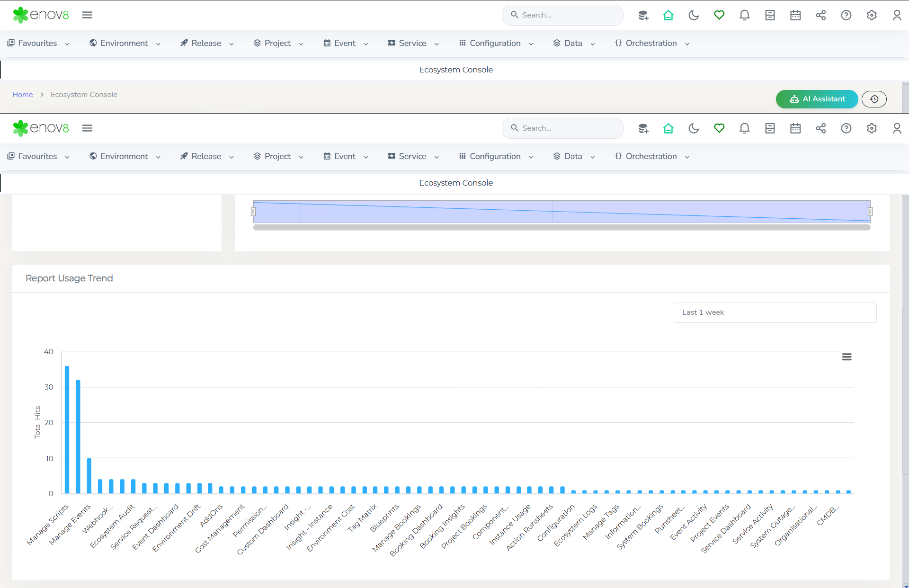Click the share icon in lower header
Screen dimensions: 909x588
[x=820, y=128]
